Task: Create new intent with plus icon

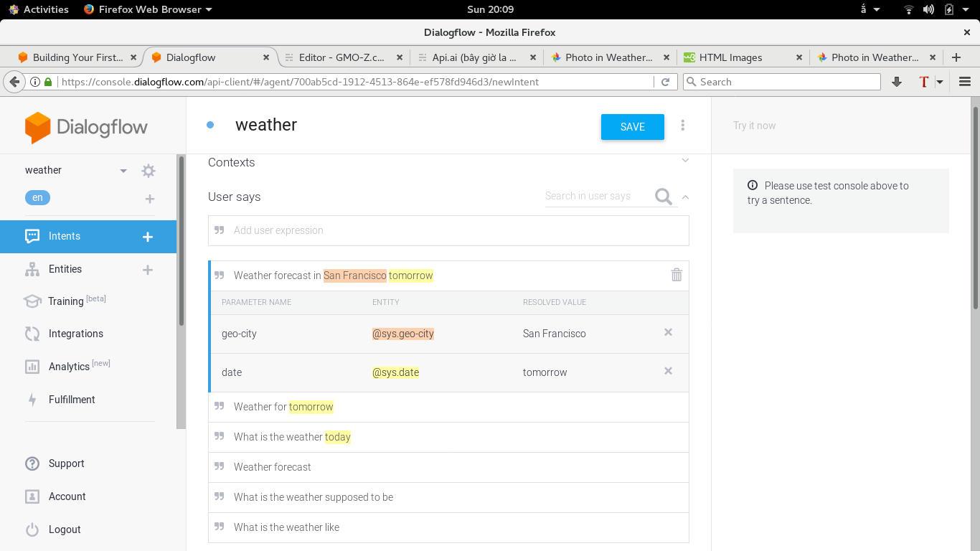Action: 148,237
